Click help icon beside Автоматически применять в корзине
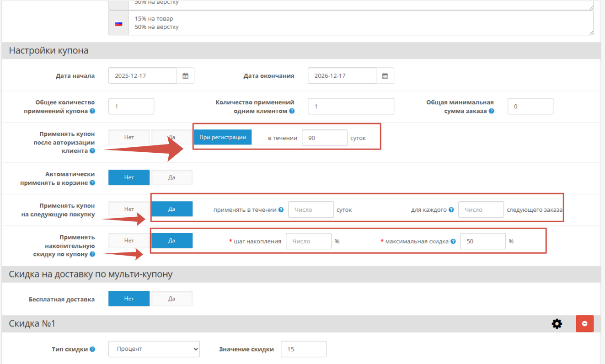This screenshot has height=364, width=605. (92, 183)
